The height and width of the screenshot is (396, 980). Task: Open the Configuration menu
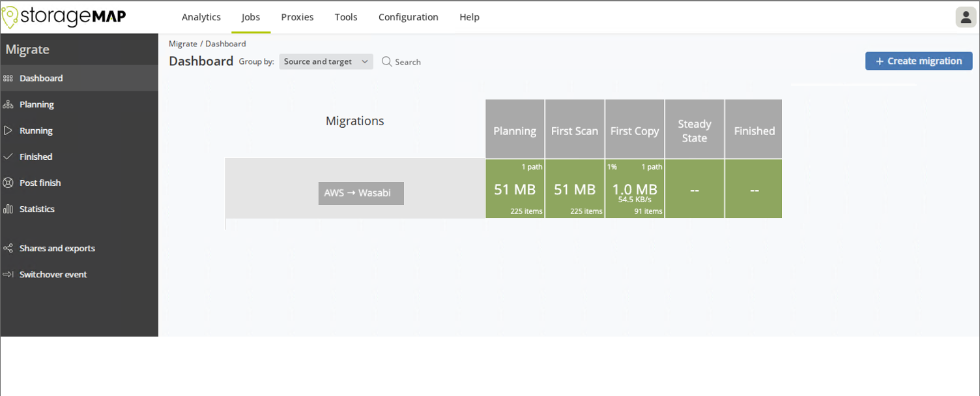point(409,17)
